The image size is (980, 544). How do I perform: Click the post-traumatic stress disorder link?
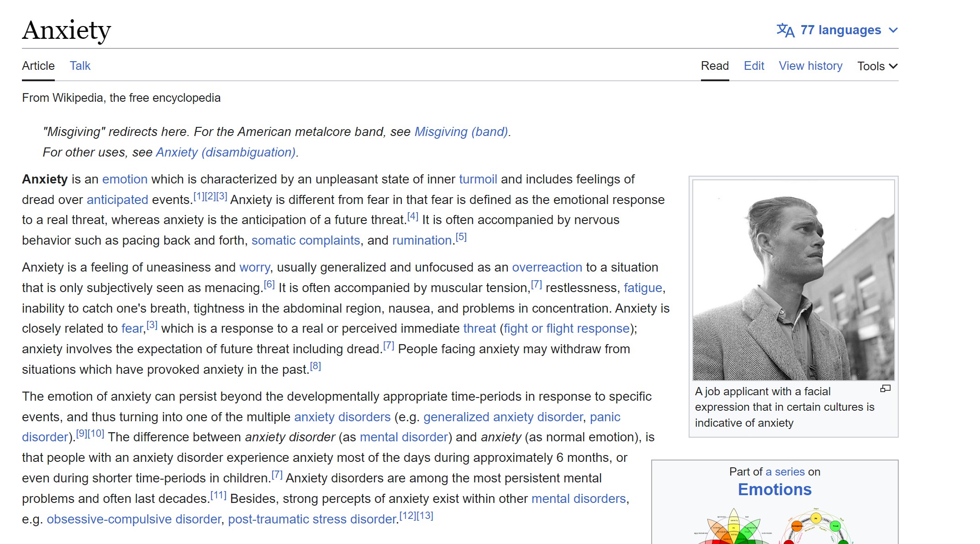point(312,519)
